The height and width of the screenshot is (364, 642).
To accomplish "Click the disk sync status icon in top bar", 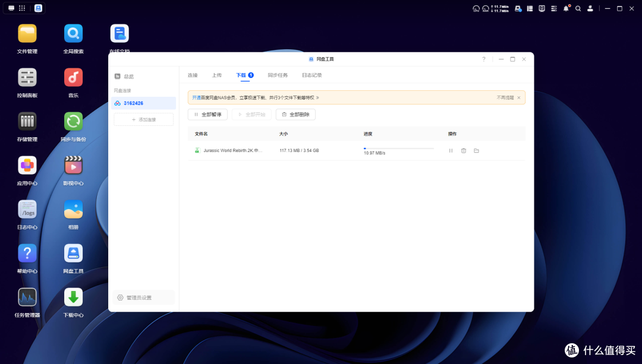I will point(518,8).
